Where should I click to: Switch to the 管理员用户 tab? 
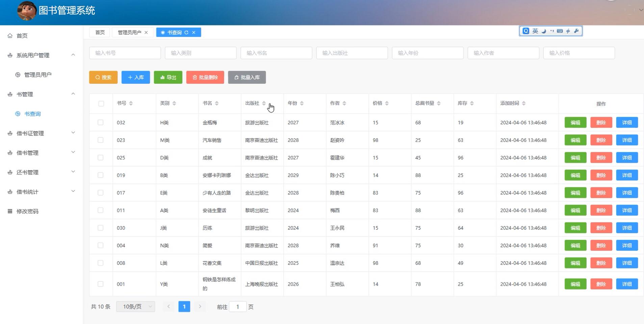(130, 32)
